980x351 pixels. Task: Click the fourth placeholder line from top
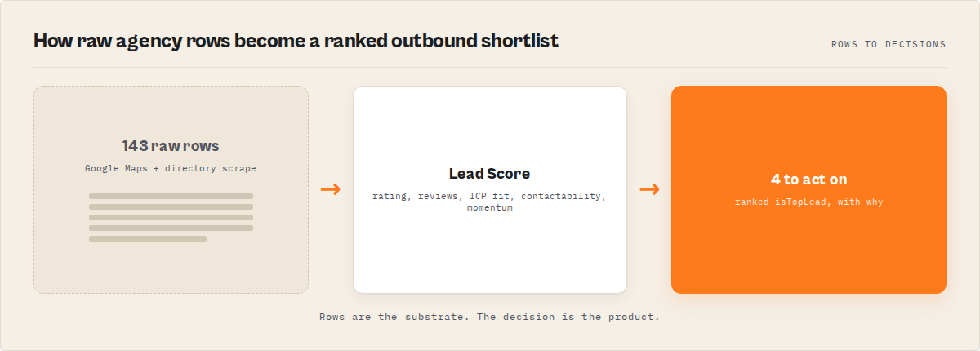click(171, 228)
